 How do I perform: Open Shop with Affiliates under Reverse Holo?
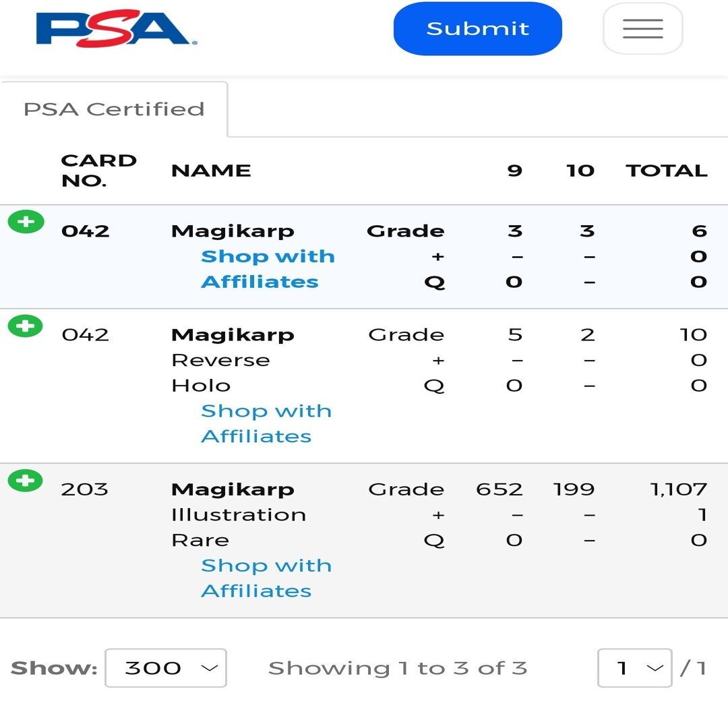(266, 423)
